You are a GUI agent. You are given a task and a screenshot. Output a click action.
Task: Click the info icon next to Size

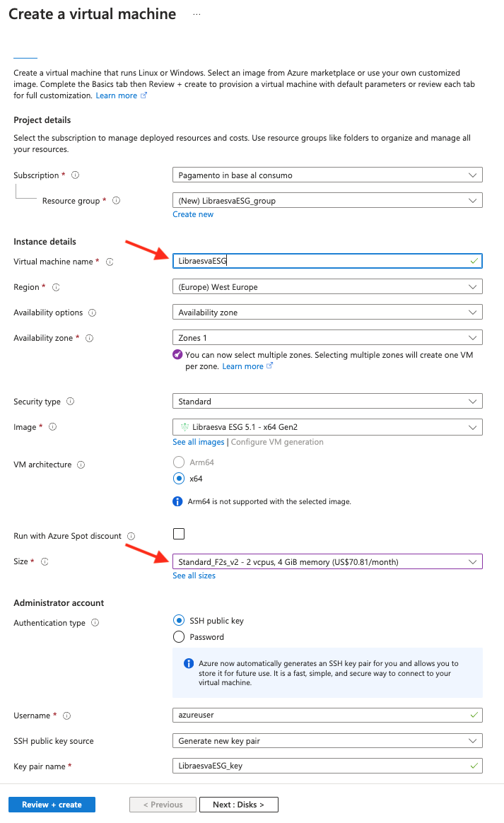[45, 561]
